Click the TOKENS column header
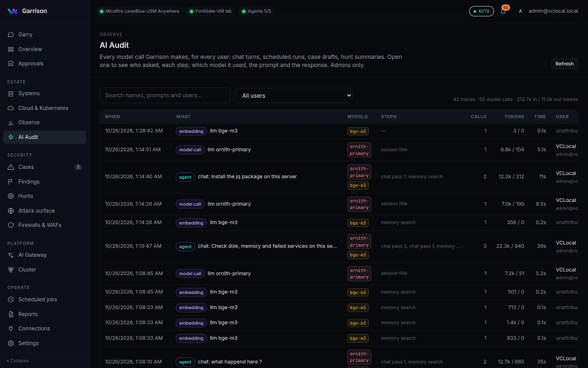The image size is (588, 368). [x=514, y=117]
